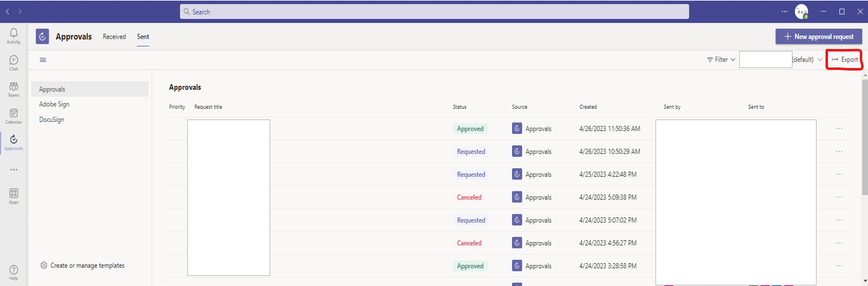Toggle the hamburger menu panel
The image size is (868, 286).
(x=43, y=60)
